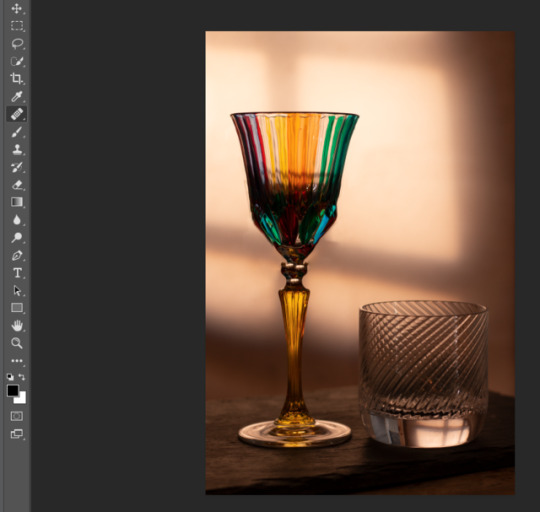Select the Move tool
540x512 pixels.
coord(17,8)
